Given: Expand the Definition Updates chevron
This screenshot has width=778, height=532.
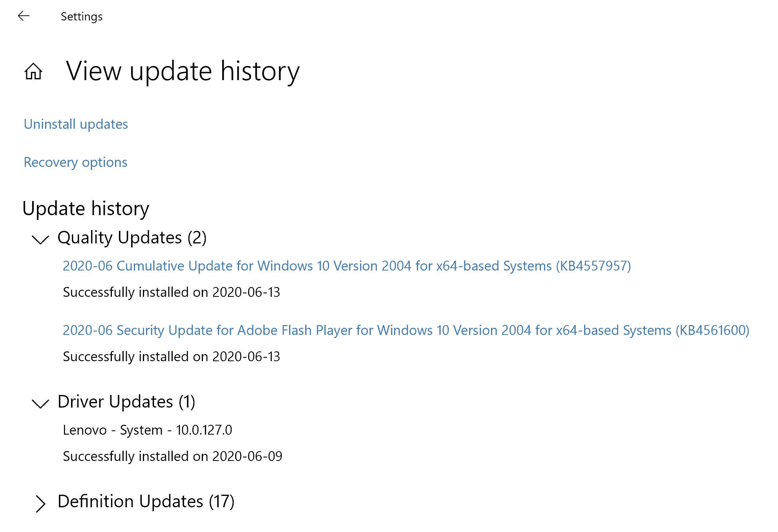Looking at the screenshot, I should point(40,503).
